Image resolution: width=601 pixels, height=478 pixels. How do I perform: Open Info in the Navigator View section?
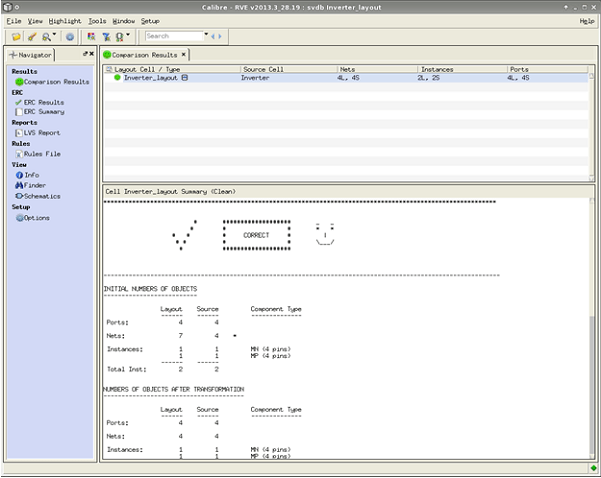tap(31, 175)
